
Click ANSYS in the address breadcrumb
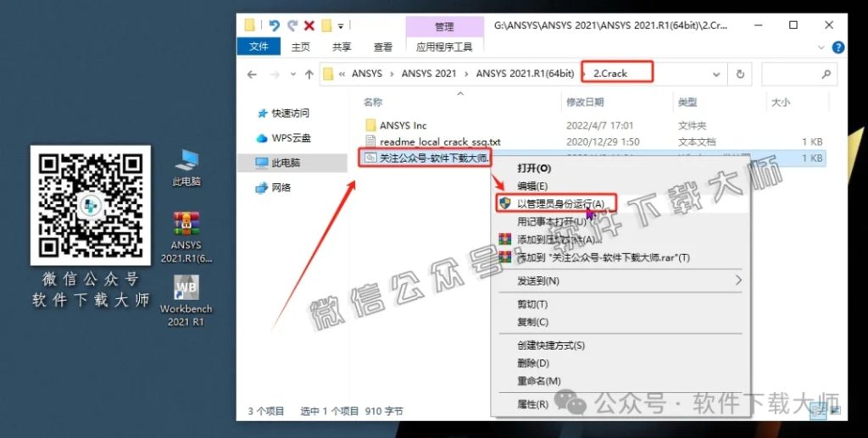[x=367, y=74]
